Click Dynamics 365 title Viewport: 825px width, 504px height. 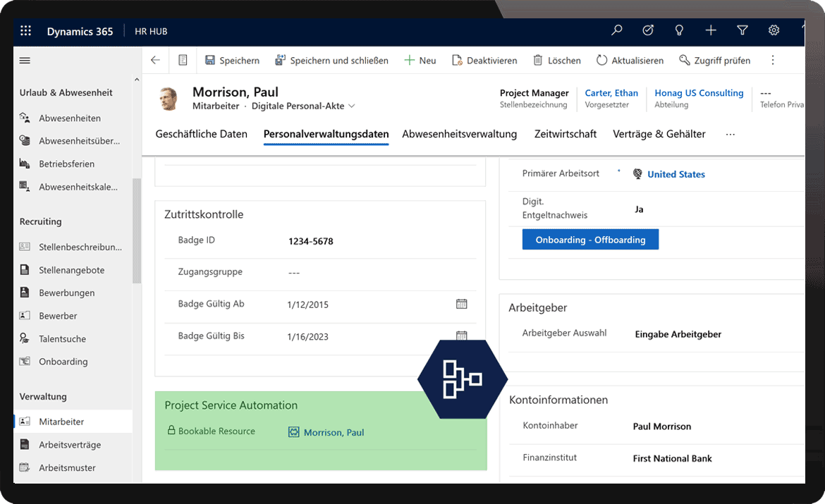80,32
